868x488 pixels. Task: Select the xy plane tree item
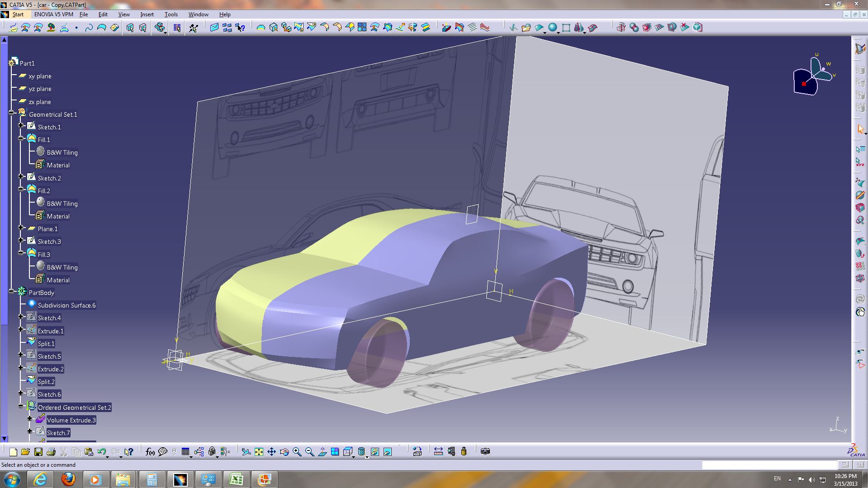coord(40,76)
